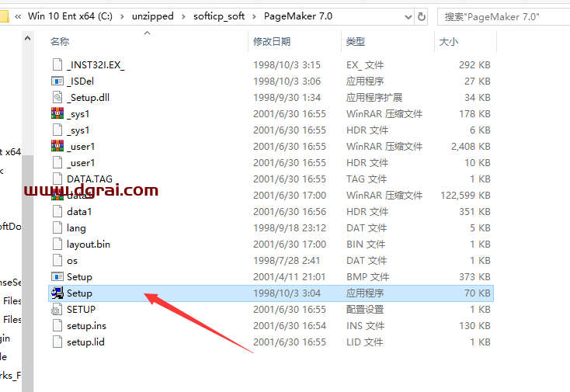Click navigation pane scrollbar up arrow

click(28, 38)
